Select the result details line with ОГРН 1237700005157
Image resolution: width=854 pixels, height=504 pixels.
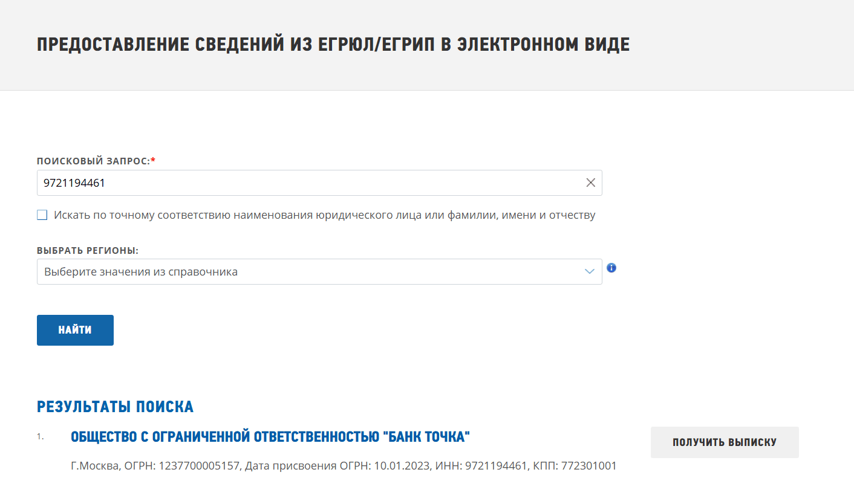[x=344, y=466]
